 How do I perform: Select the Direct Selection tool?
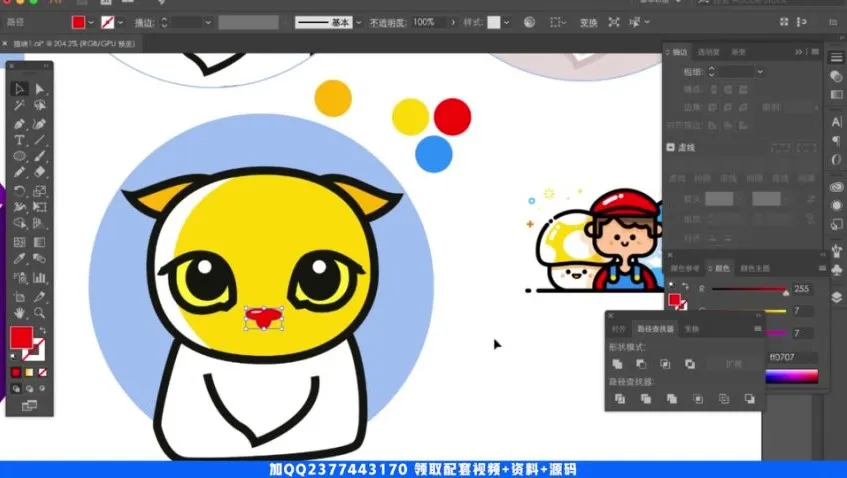(x=40, y=89)
